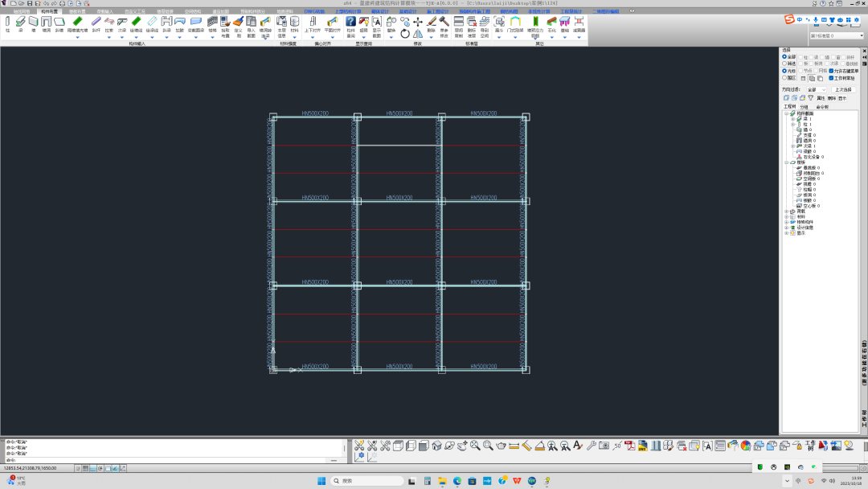Click the 删除 button in selection panel

tap(832, 98)
